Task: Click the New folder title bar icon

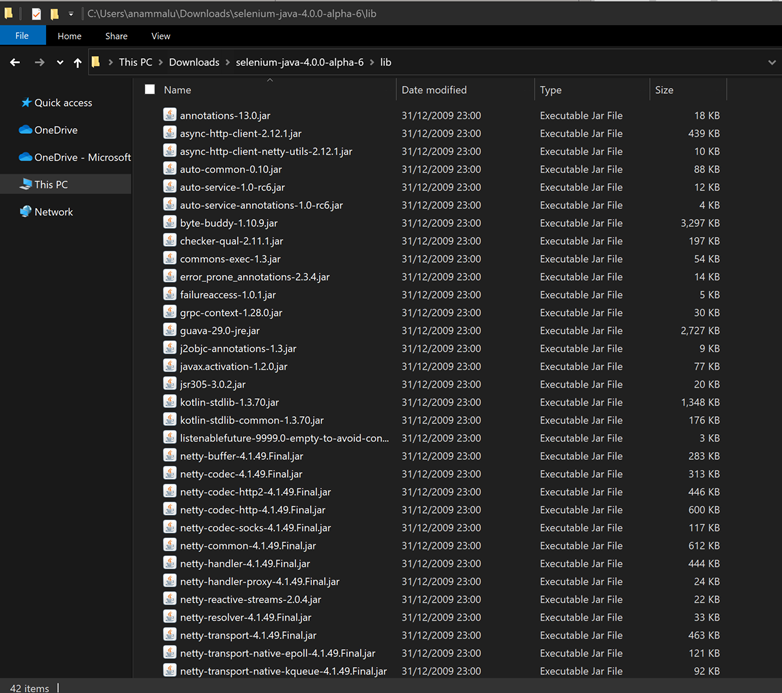Action: point(54,14)
